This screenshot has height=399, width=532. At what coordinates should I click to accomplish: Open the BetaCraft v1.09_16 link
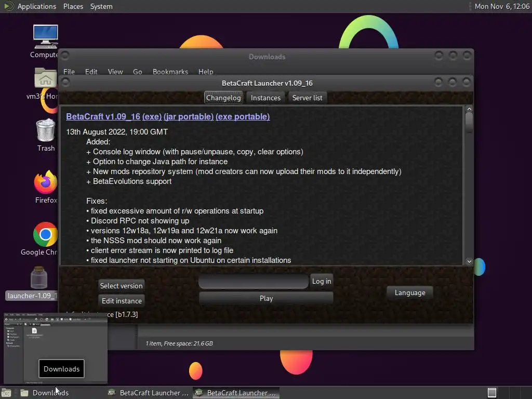(x=103, y=116)
